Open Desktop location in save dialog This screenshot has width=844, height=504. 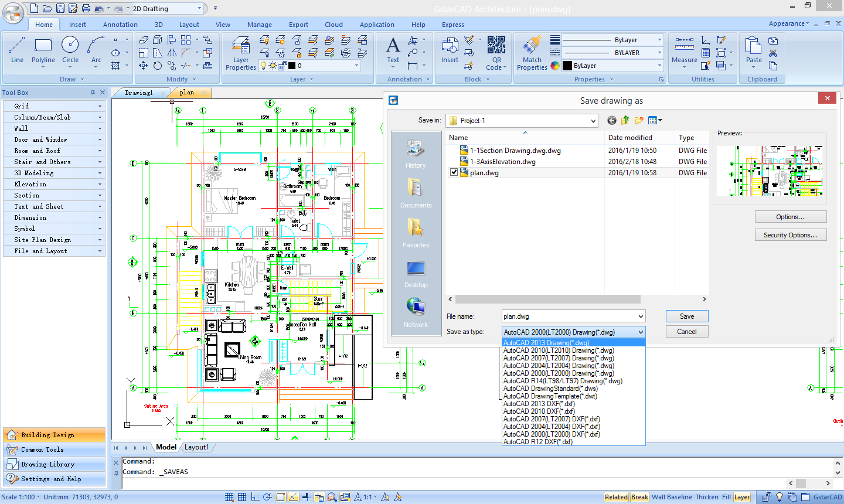click(416, 273)
